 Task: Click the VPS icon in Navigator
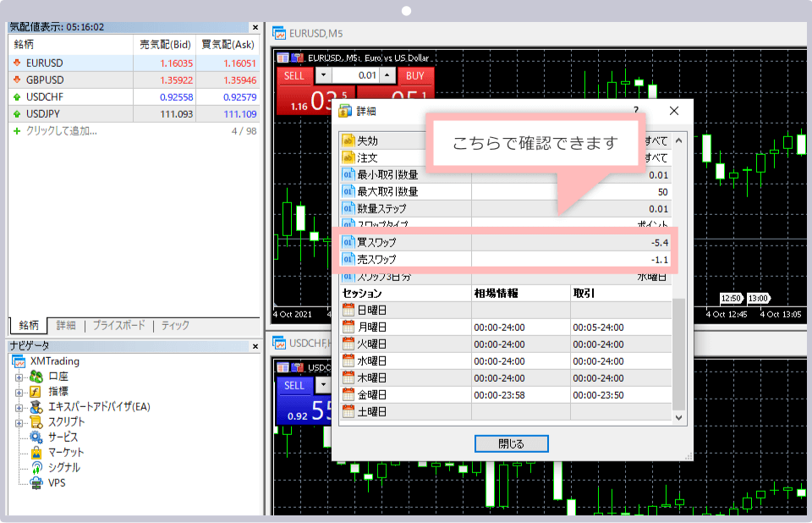[37, 483]
